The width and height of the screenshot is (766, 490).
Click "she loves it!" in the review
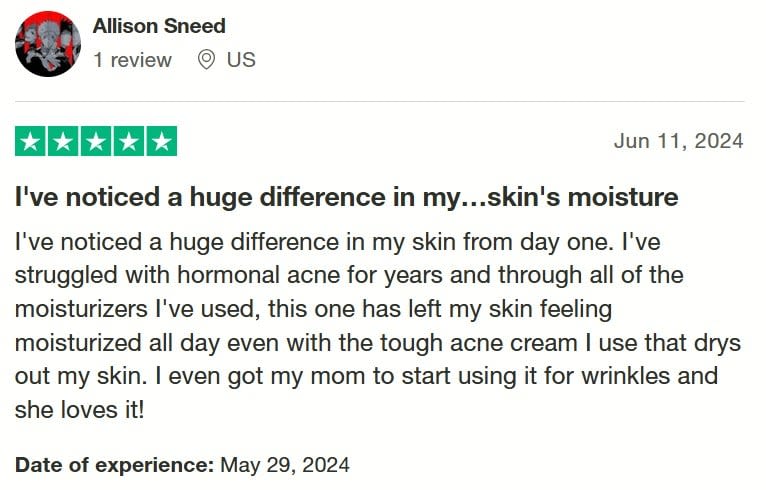(80, 409)
